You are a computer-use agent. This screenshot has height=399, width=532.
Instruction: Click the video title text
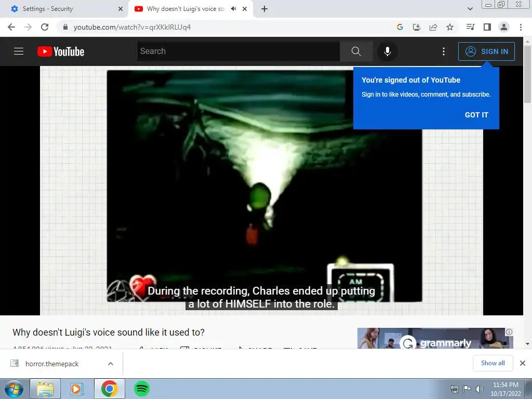[109, 332]
